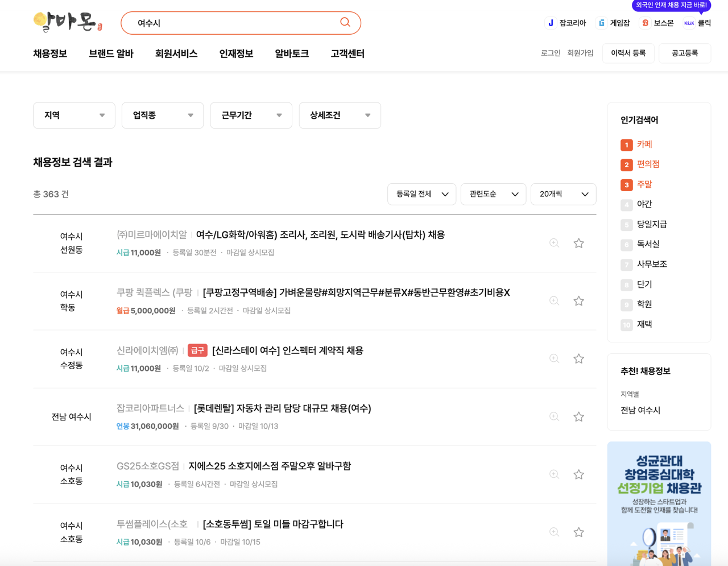728x566 pixels.
Task: Click the preview zoom icon on the 미르마에이치알 listing
Action: (x=554, y=243)
